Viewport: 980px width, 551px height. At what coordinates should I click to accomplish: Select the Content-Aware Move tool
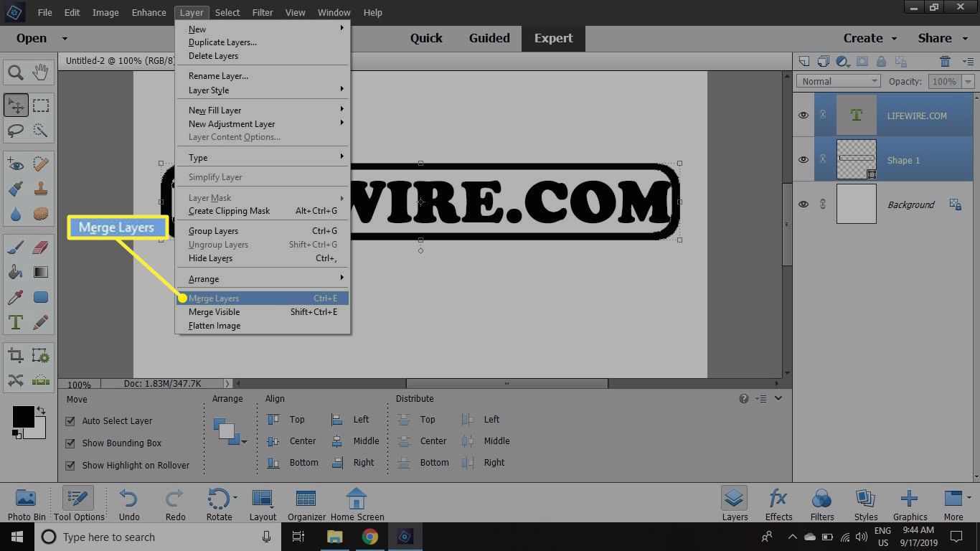click(x=16, y=380)
